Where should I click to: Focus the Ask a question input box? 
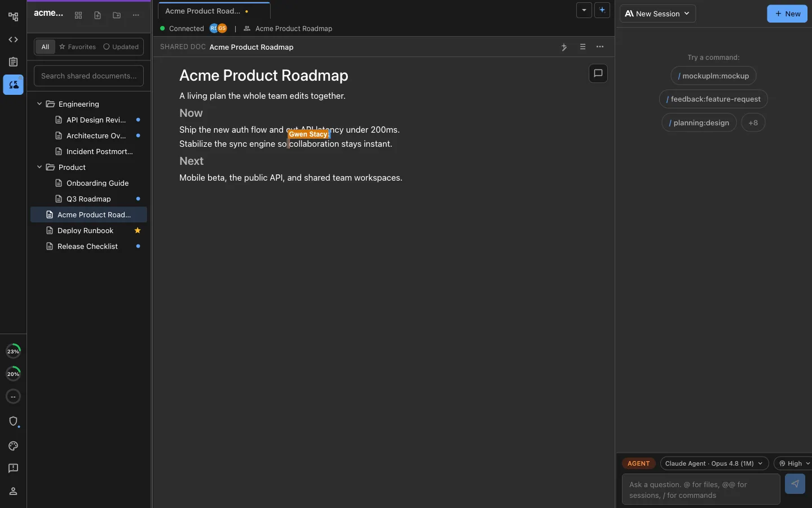[x=701, y=489]
